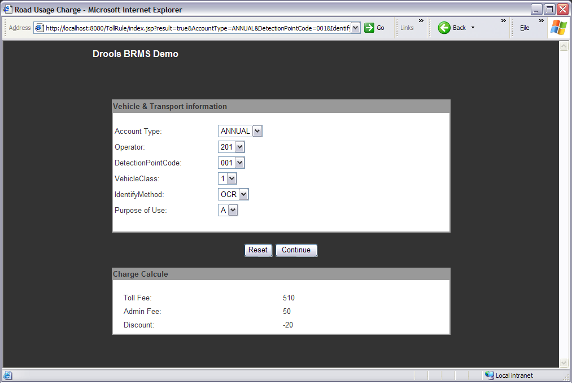
Task: Open the VehicleClass dropdown
Action: click(231, 178)
